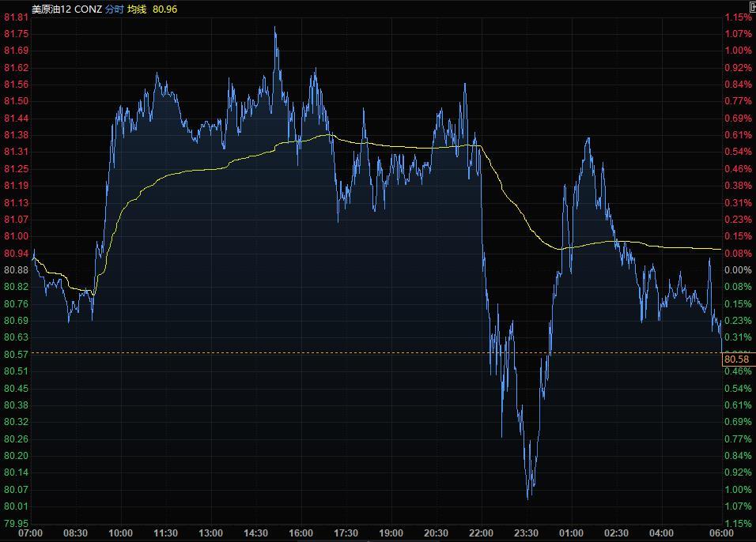Image resolution: width=756 pixels, height=542 pixels.
Task: Click the 79.95 bottom price axis label
Action: pyautogui.click(x=16, y=523)
